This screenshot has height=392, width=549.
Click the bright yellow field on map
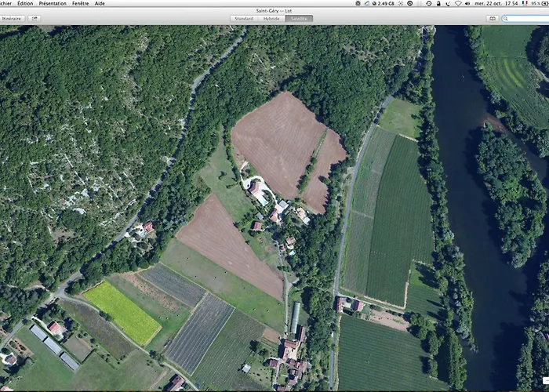pos(122,312)
